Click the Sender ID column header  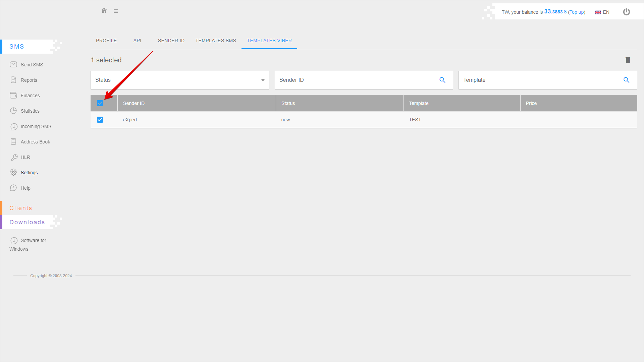pyautogui.click(x=134, y=103)
